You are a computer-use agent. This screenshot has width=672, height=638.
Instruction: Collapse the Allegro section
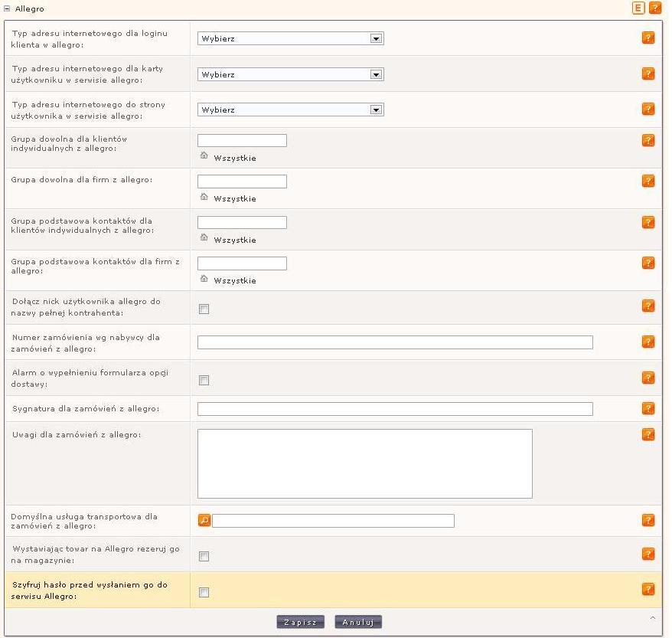pos(7,8)
